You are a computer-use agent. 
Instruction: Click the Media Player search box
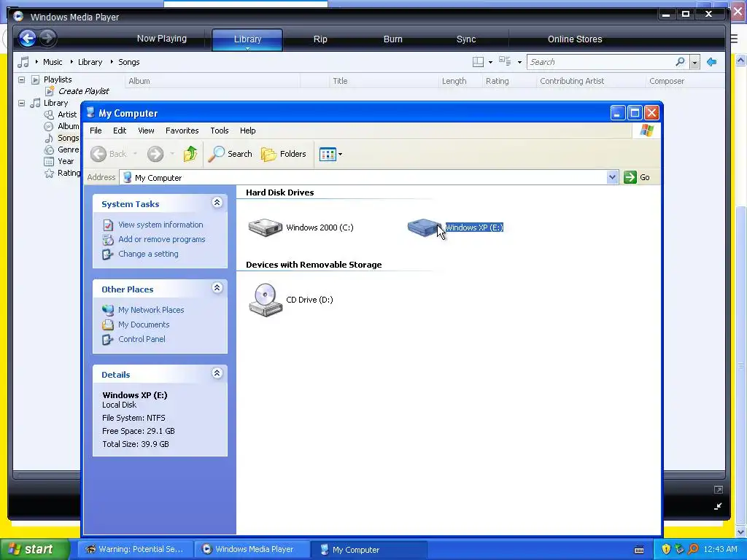[x=600, y=62]
